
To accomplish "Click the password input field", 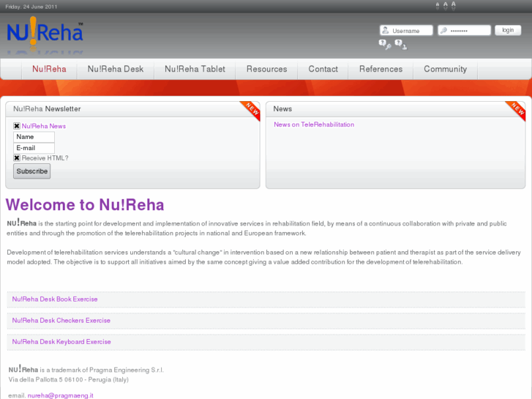I will 464,30.
